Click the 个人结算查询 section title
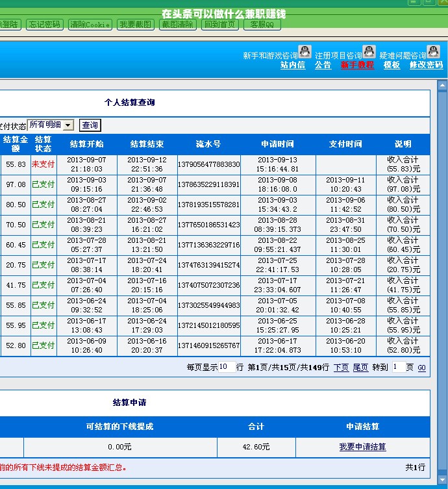The width and height of the screenshot is (448, 489). pyautogui.click(x=130, y=103)
